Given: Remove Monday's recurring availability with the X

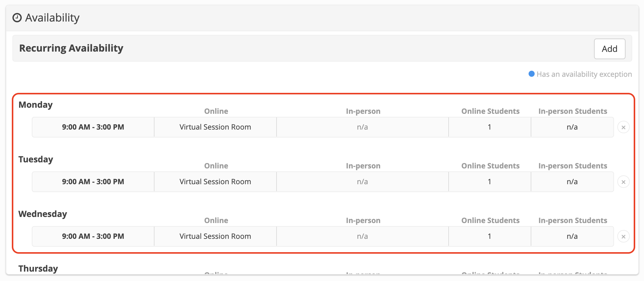Looking at the screenshot, I should (x=624, y=127).
